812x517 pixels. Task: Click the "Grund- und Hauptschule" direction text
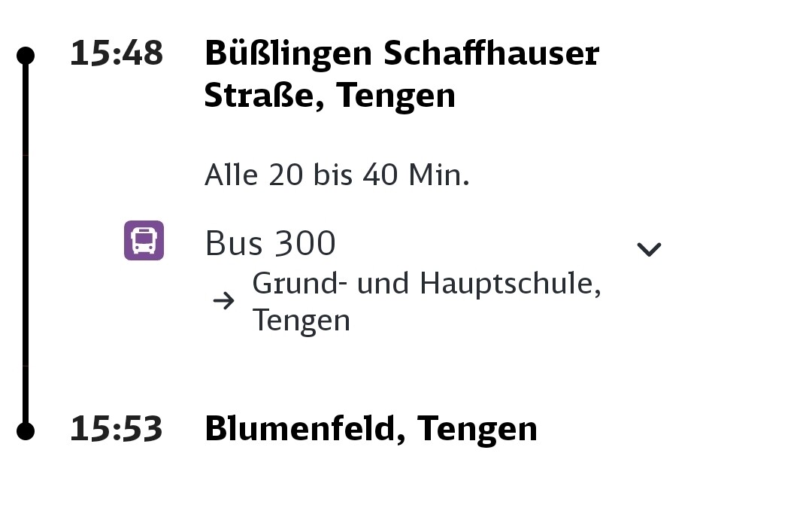(426, 284)
